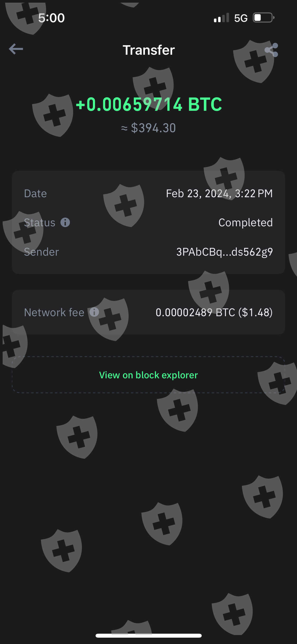The width and height of the screenshot is (297, 644).
Task: Tap the back arrow icon
Action: tap(16, 49)
